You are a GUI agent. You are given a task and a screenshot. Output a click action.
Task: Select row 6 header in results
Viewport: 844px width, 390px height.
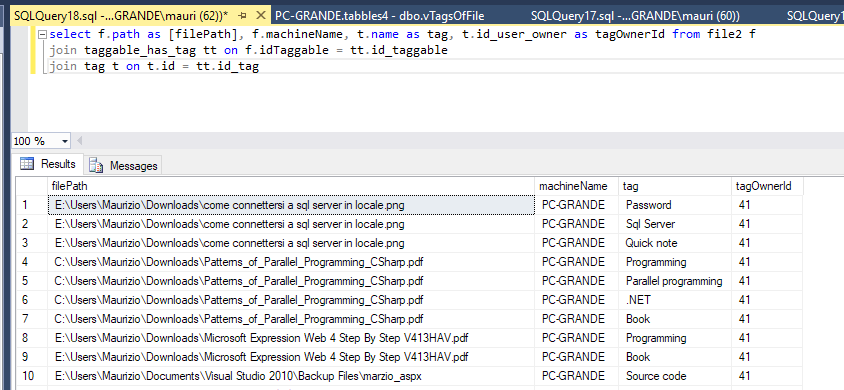coord(31,300)
